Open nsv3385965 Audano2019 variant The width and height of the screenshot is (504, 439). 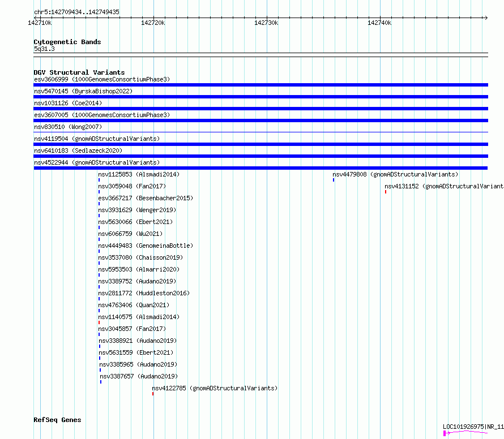click(138, 364)
